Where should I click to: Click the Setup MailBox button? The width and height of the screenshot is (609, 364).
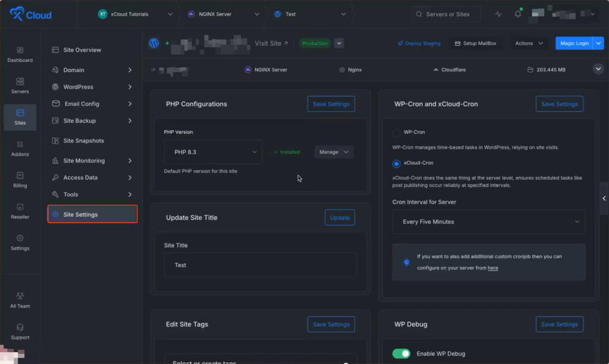pos(475,43)
